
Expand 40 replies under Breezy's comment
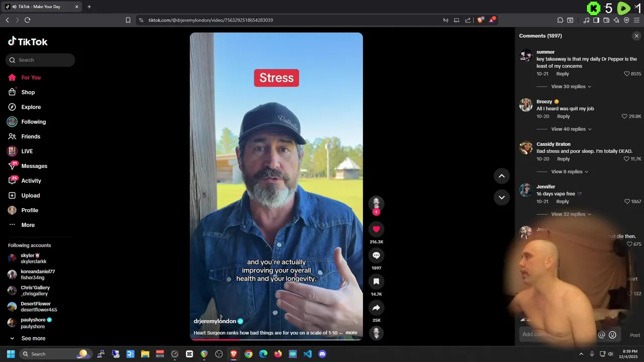point(571,129)
